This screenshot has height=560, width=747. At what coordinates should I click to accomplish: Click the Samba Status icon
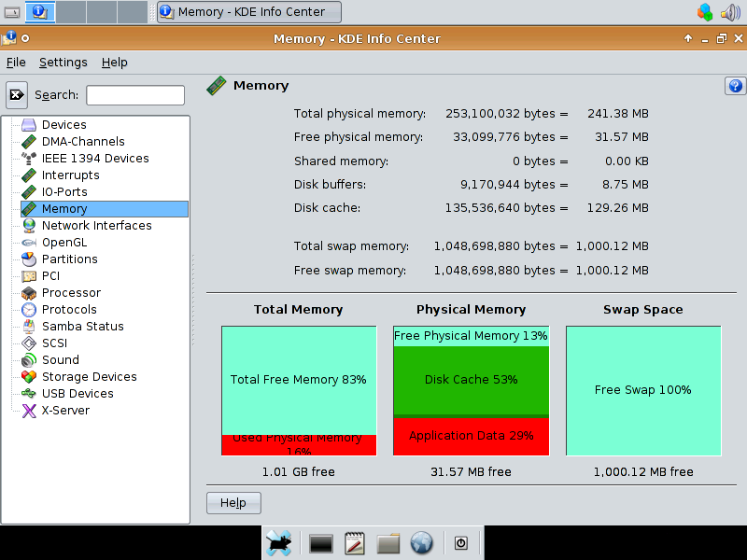coord(29,326)
